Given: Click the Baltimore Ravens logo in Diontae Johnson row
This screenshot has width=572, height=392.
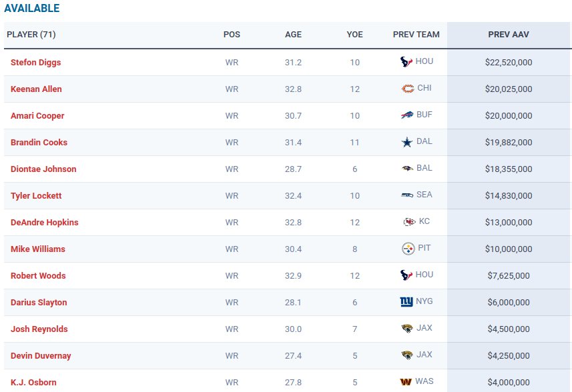Looking at the screenshot, I should point(407,168).
